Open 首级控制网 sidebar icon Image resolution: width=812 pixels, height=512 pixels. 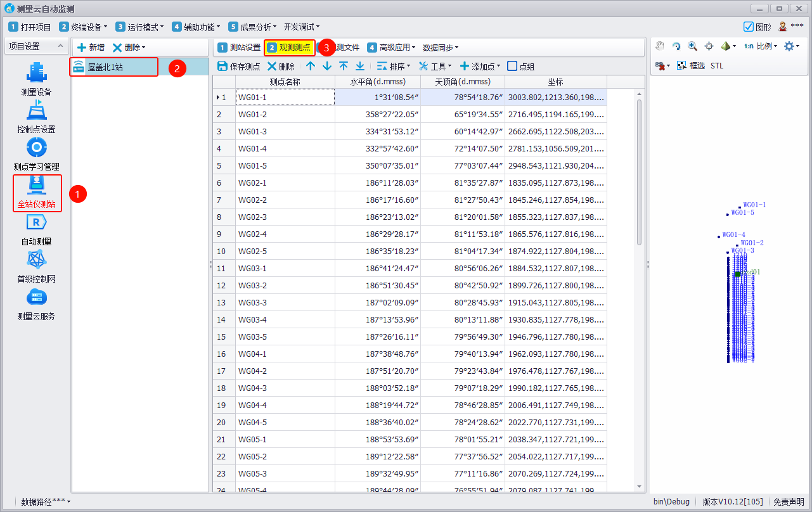coord(36,266)
